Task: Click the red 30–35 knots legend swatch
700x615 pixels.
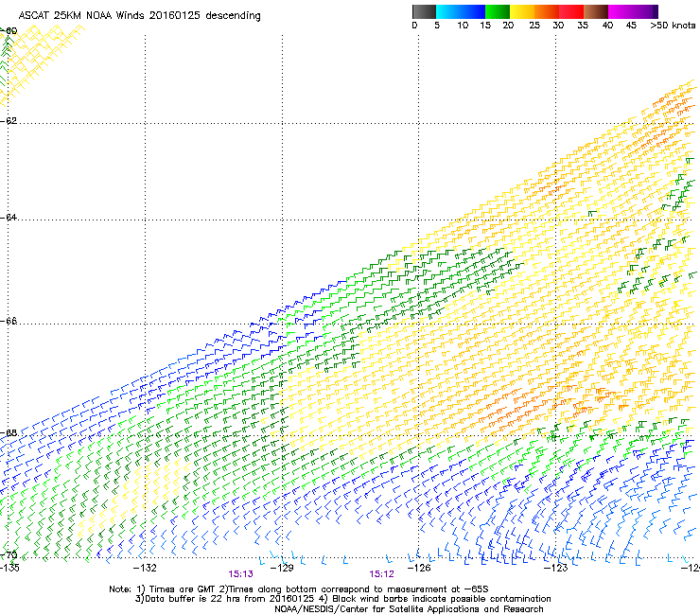Action: (571, 11)
